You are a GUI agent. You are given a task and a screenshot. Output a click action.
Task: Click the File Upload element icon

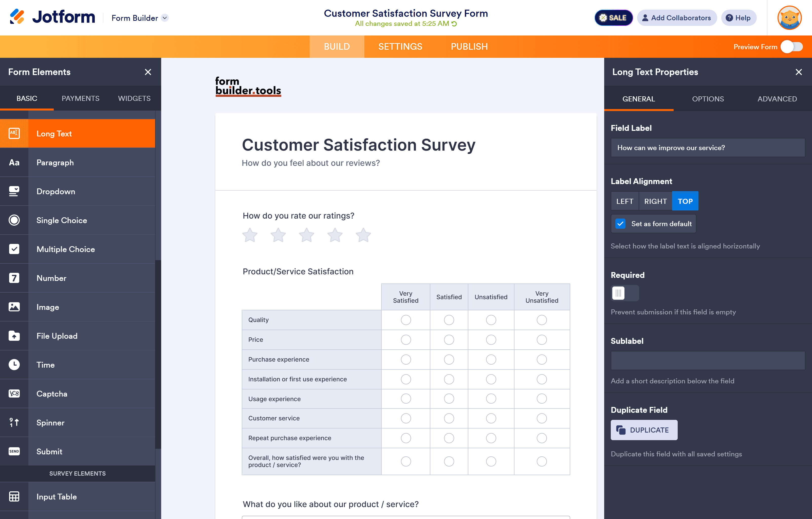(x=14, y=336)
